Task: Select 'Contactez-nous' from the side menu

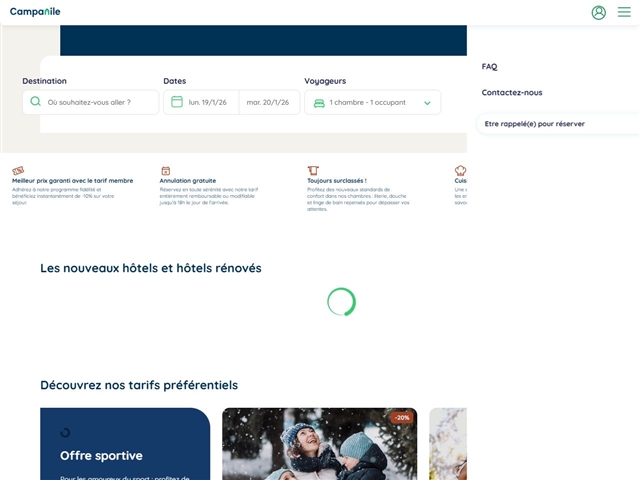Action: point(512,93)
